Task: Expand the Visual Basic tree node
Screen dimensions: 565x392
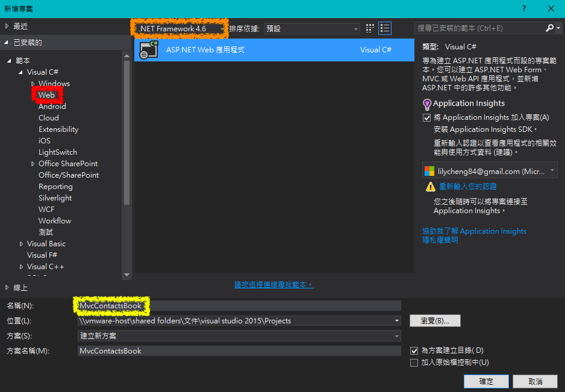Action: pos(22,244)
